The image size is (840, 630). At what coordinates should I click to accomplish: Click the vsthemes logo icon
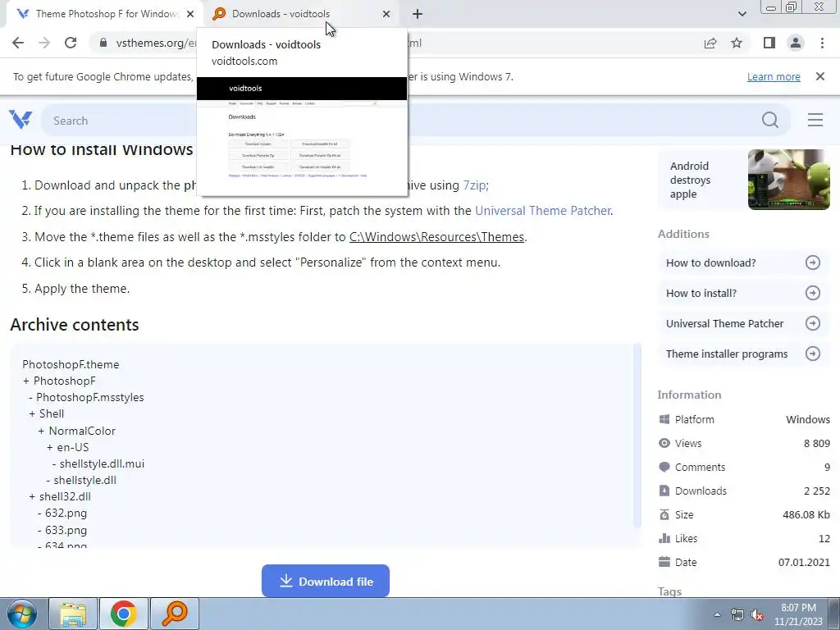coord(21,120)
